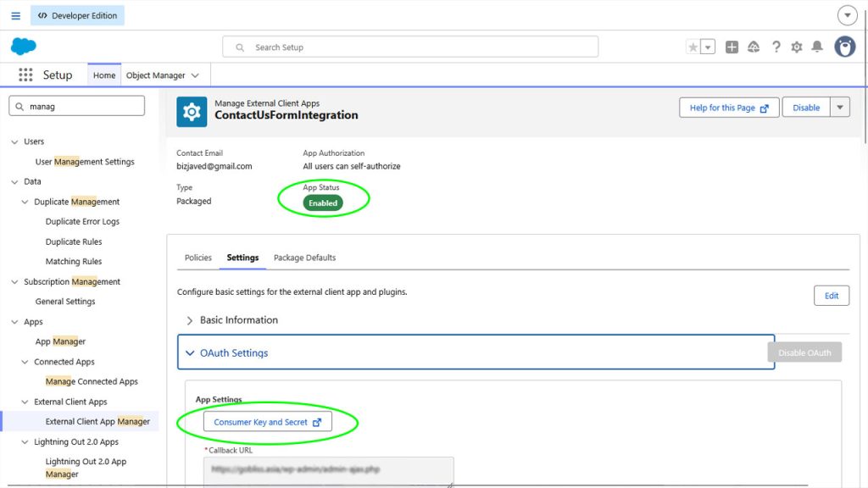Collapse the Subscription Management section
This screenshot has width=868, height=488.
[14, 281]
